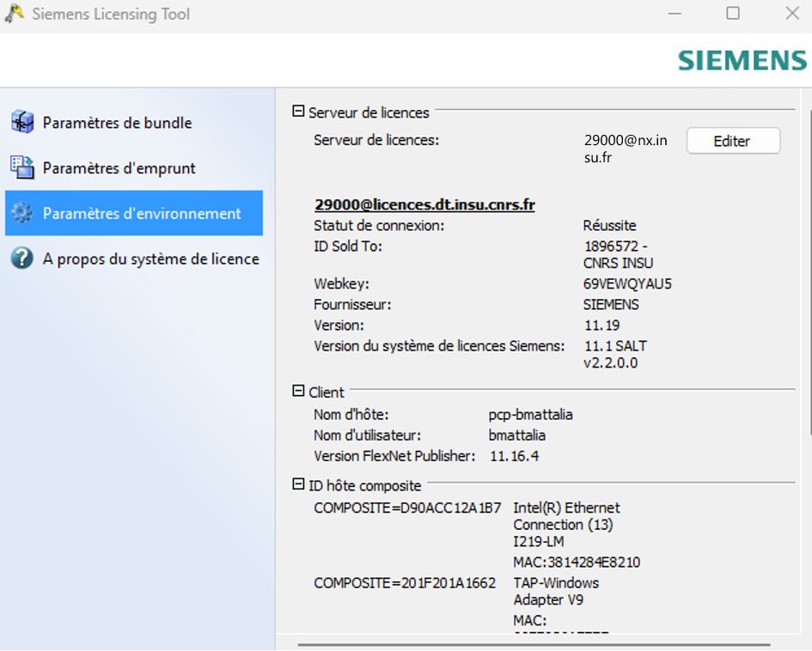Click the Paramètres d'emprunt icon
Viewport: 812px width, 651px height.
tap(22, 167)
